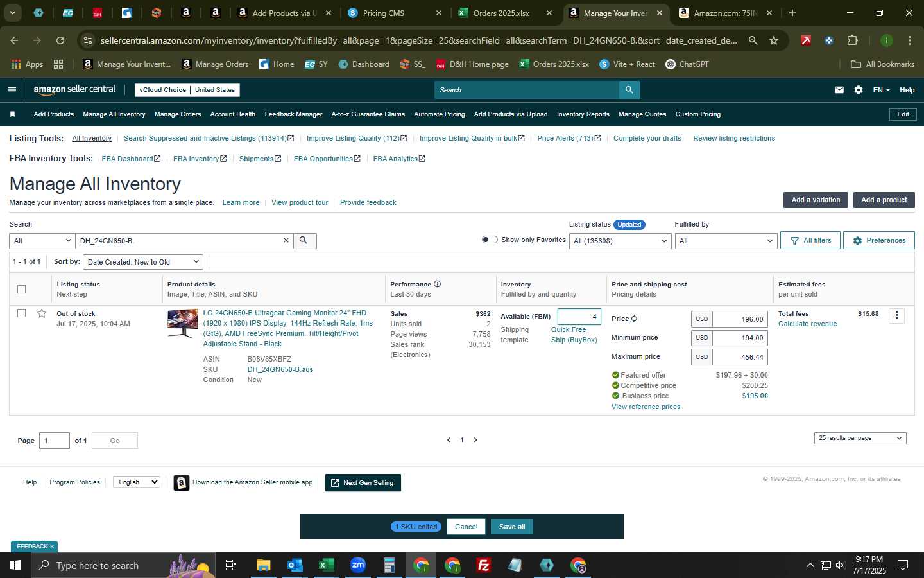Click the Cancel button
Viewport: 924px width, 578px height.
466,527
